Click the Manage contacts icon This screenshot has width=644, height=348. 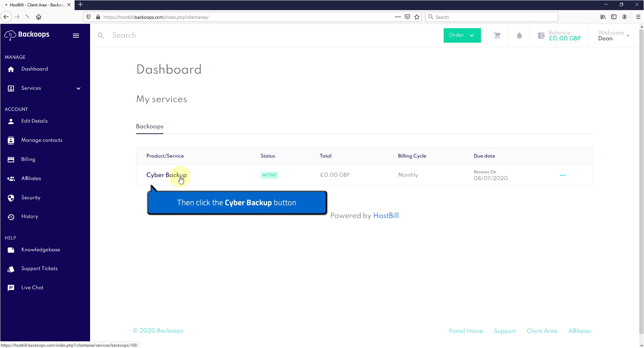click(11, 140)
